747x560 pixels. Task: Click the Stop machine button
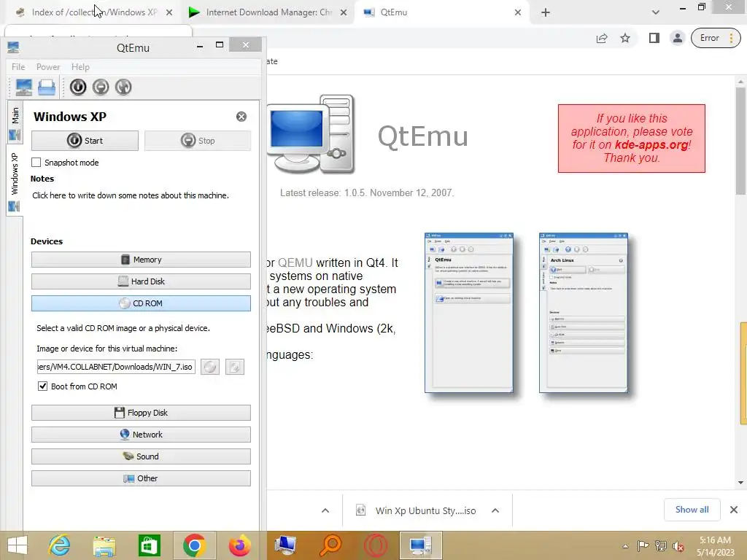click(x=198, y=141)
